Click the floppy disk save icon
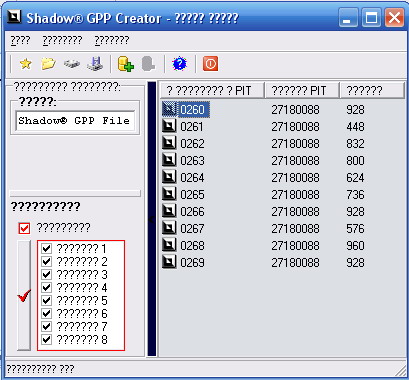Image resolution: width=409 pixels, height=380 pixels. pos(95,63)
